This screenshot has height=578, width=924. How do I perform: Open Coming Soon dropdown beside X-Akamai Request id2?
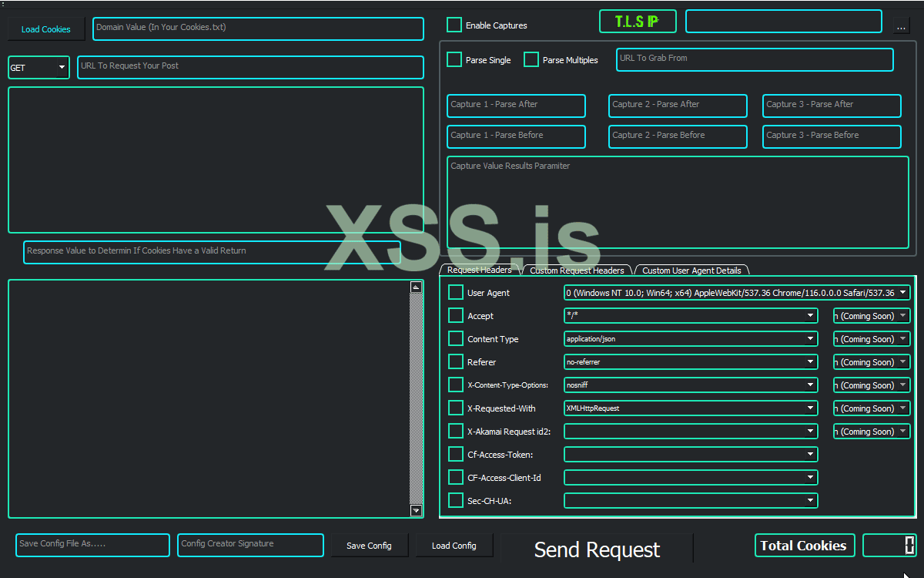point(872,431)
